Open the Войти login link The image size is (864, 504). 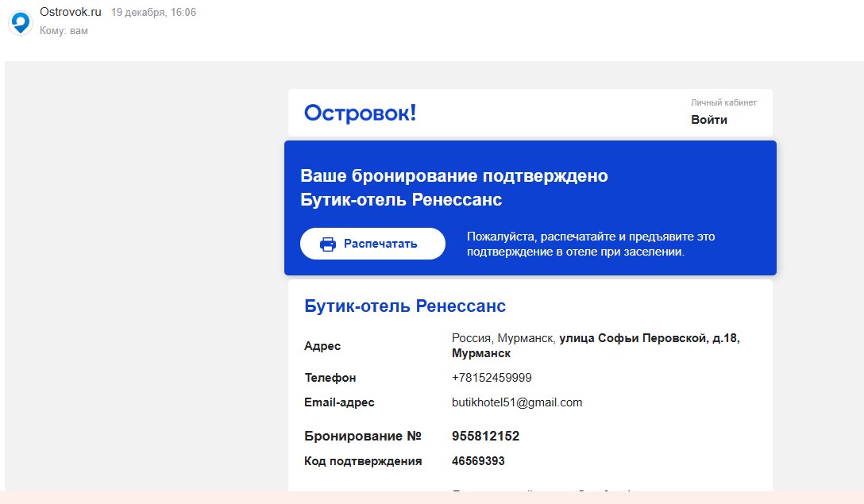click(708, 120)
